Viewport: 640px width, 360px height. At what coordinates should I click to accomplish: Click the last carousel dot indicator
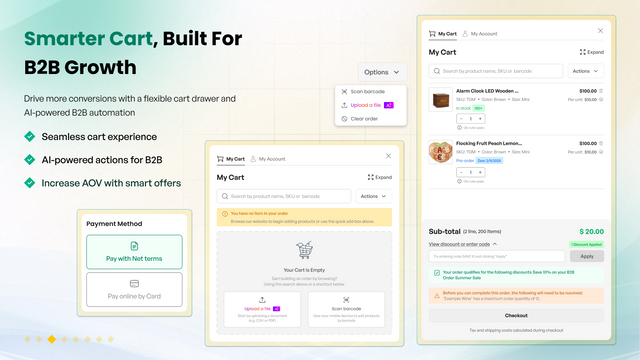(x=111, y=339)
